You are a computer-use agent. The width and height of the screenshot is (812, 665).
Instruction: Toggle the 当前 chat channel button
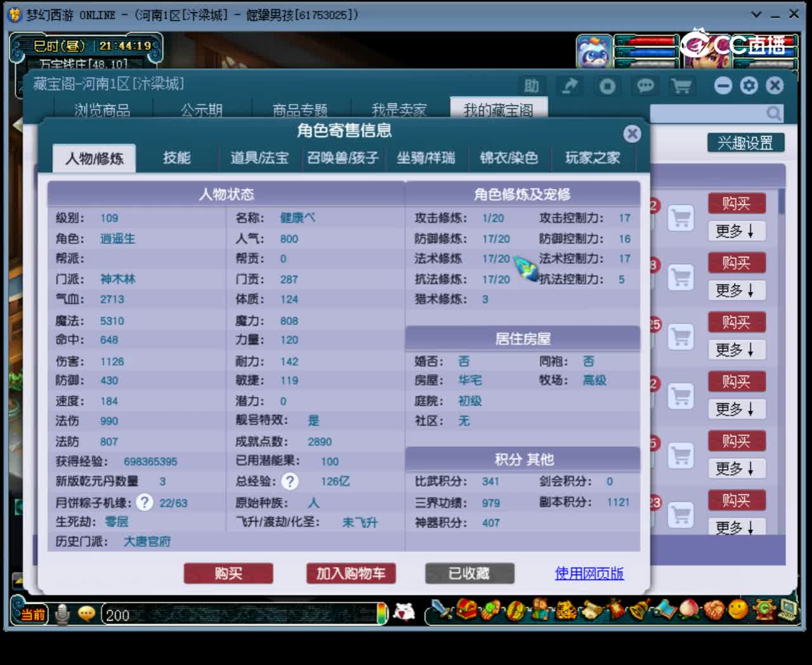[x=34, y=614]
